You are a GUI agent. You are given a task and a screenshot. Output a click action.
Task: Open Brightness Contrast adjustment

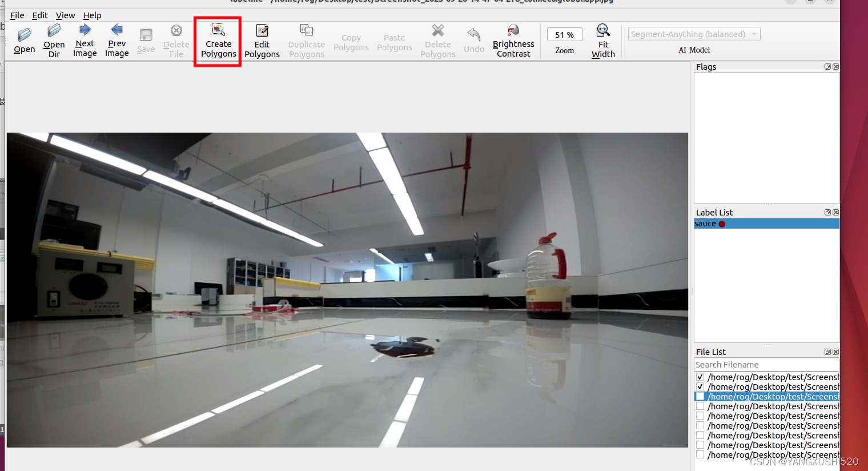513,41
